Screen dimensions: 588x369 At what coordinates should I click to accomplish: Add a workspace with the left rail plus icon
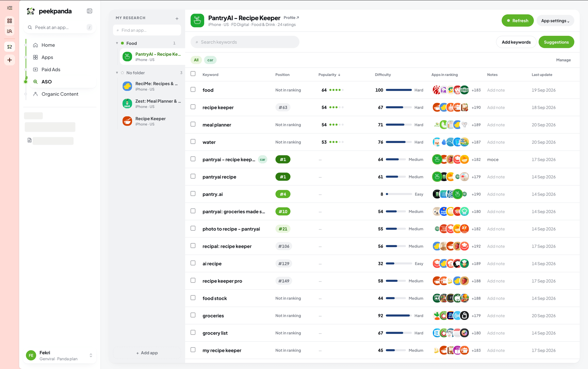click(x=10, y=60)
